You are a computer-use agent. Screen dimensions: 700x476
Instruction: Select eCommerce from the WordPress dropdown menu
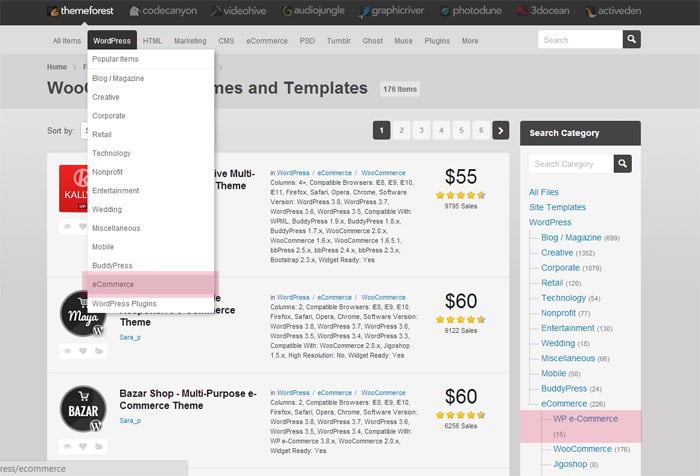point(113,284)
